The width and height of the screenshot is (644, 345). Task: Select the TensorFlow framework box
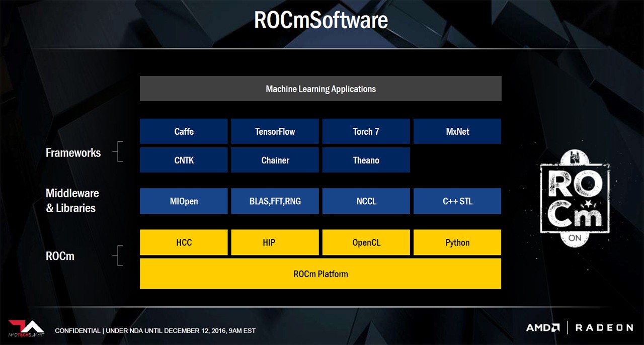coord(275,131)
